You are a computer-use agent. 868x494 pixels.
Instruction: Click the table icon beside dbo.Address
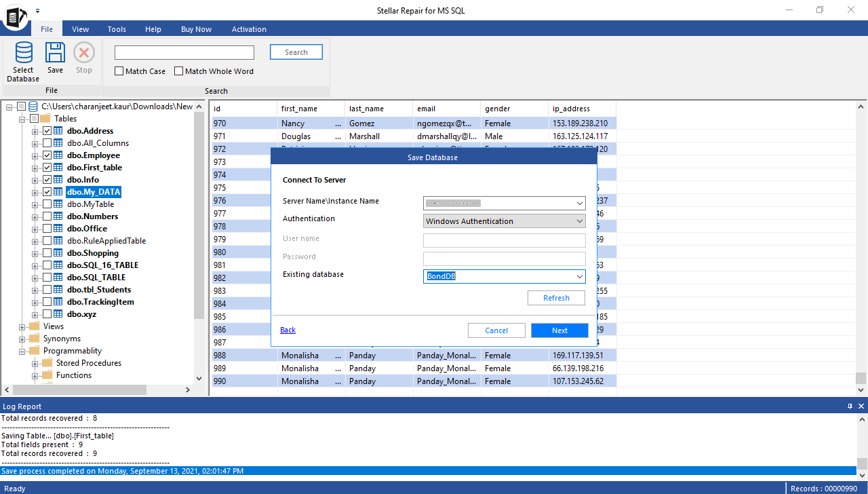pos(58,131)
